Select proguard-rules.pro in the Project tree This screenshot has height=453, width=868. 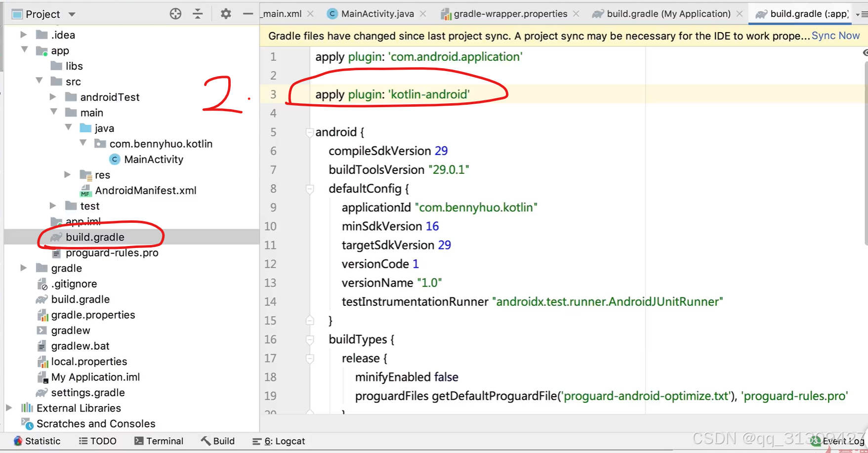tap(113, 252)
